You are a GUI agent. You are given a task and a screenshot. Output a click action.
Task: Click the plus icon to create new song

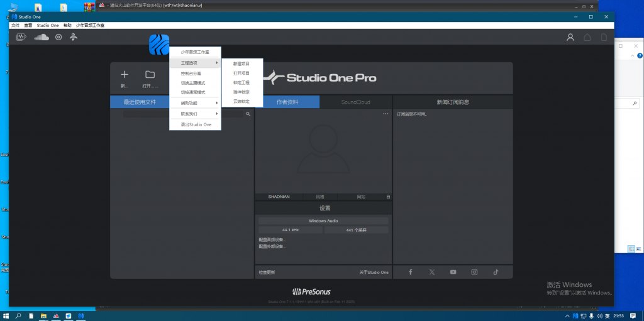point(125,74)
